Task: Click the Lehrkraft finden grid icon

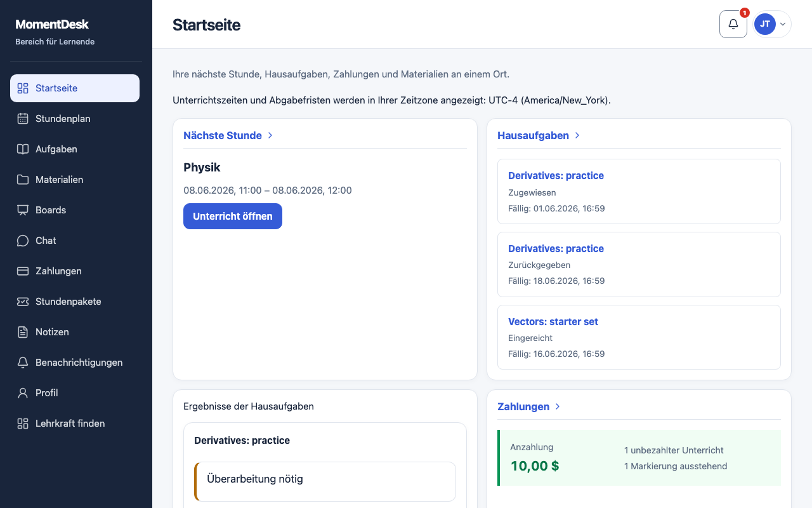Action: (x=23, y=424)
